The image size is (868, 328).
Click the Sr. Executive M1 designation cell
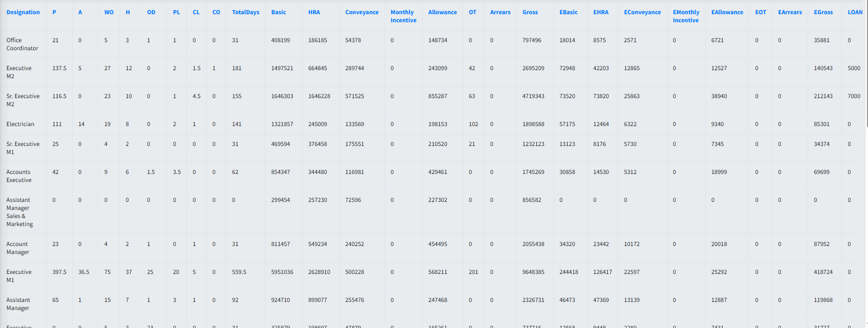coord(23,148)
